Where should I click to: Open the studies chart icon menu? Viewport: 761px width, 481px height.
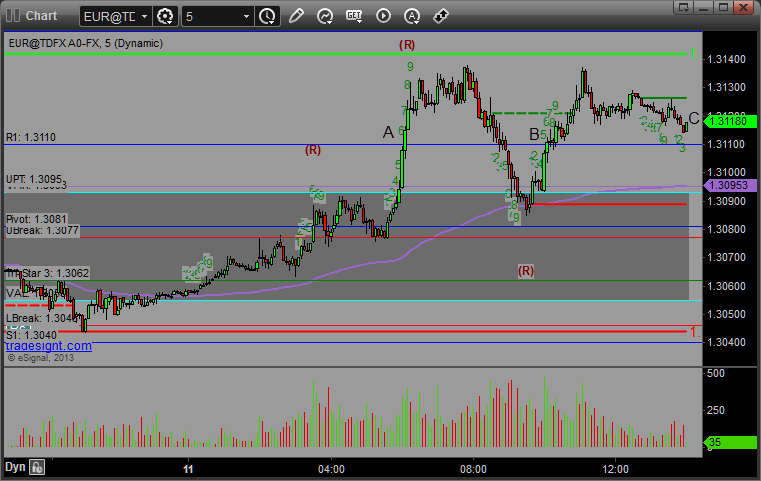[325, 17]
